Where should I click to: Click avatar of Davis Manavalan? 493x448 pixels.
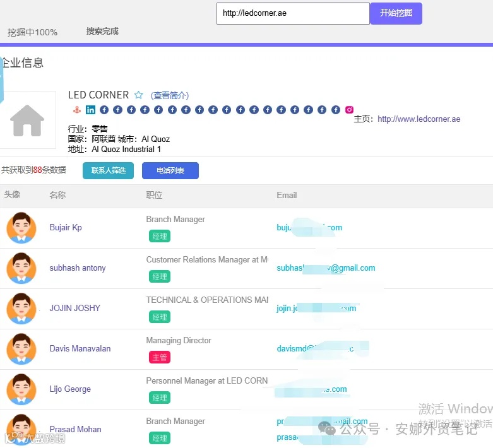click(x=21, y=349)
